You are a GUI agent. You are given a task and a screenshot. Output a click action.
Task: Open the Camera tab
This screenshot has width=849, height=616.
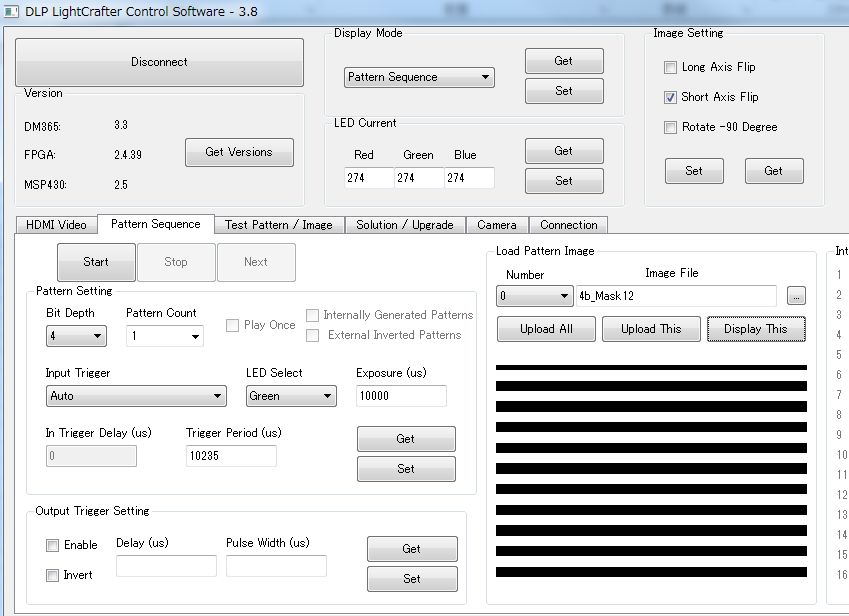(x=497, y=225)
